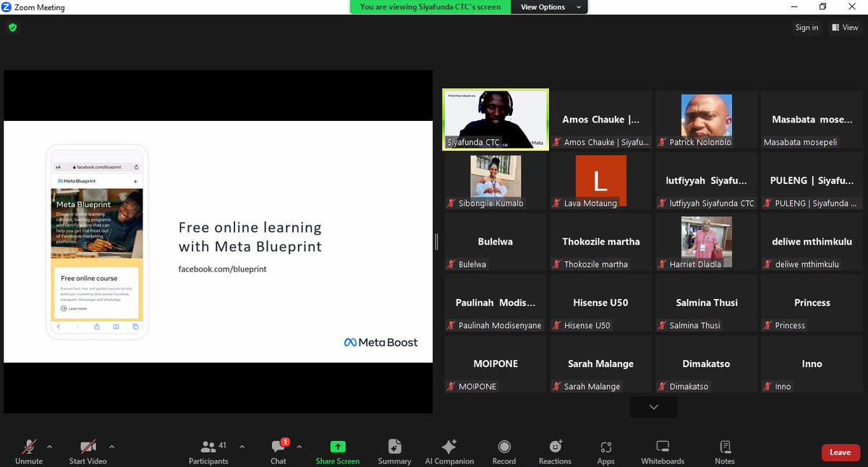Click the bookmarks icon in phone browser bar
Screen dimensions: 868x467
[116, 327]
